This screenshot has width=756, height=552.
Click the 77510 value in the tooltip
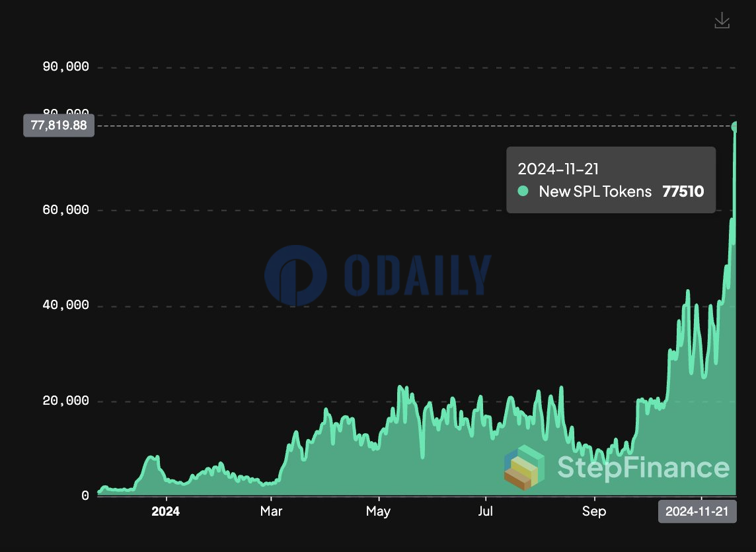(683, 191)
